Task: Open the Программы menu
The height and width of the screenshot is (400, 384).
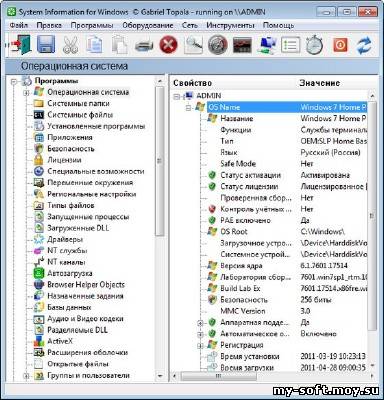Action: (x=92, y=25)
